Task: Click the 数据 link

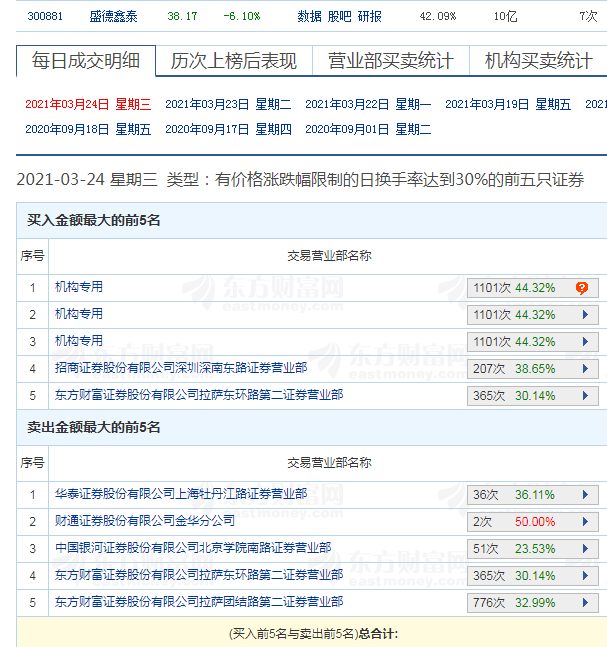Action: (309, 16)
